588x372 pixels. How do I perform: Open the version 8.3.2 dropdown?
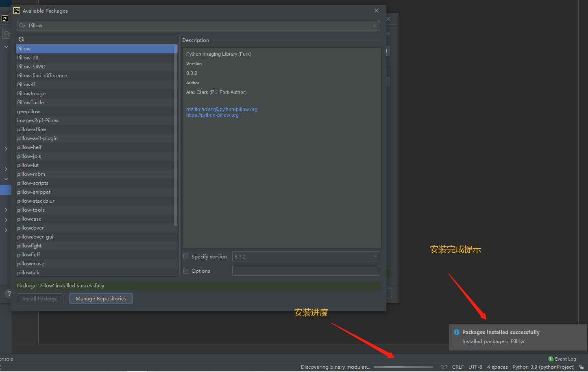coord(306,256)
